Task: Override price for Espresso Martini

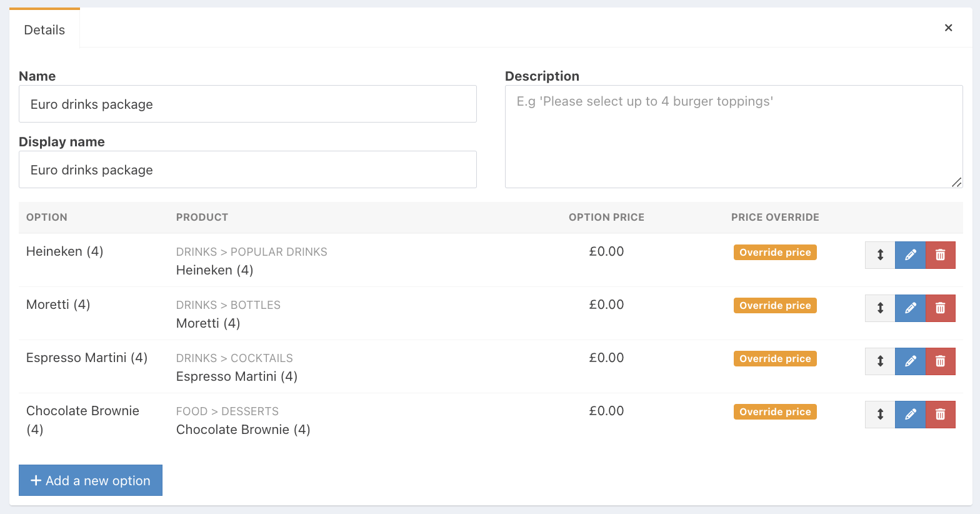Action: (x=775, y=359)
